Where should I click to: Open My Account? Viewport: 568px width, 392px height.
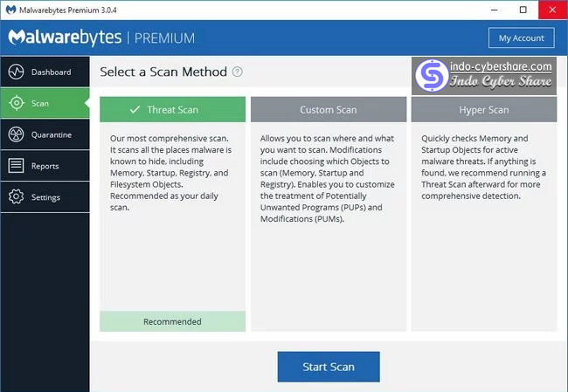click(522, 38)
